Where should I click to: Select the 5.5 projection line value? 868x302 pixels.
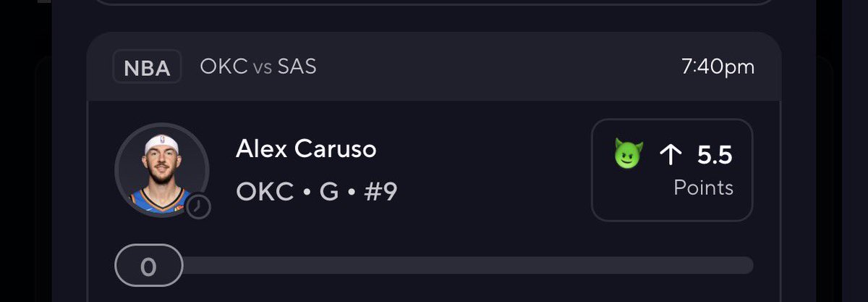(x=715, y=155)
